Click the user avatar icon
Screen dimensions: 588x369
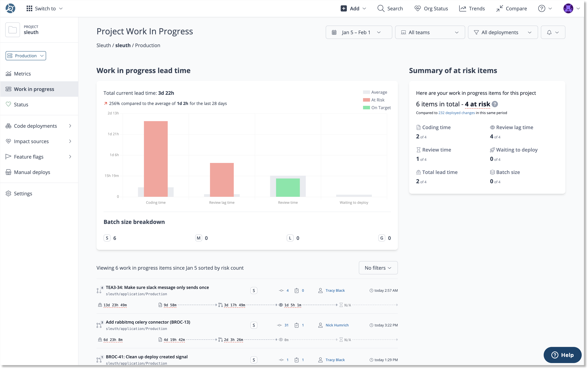point(568,9)
